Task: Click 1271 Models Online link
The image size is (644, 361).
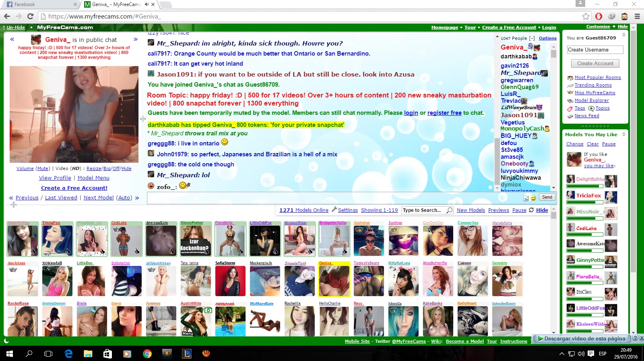Action: 304,210
